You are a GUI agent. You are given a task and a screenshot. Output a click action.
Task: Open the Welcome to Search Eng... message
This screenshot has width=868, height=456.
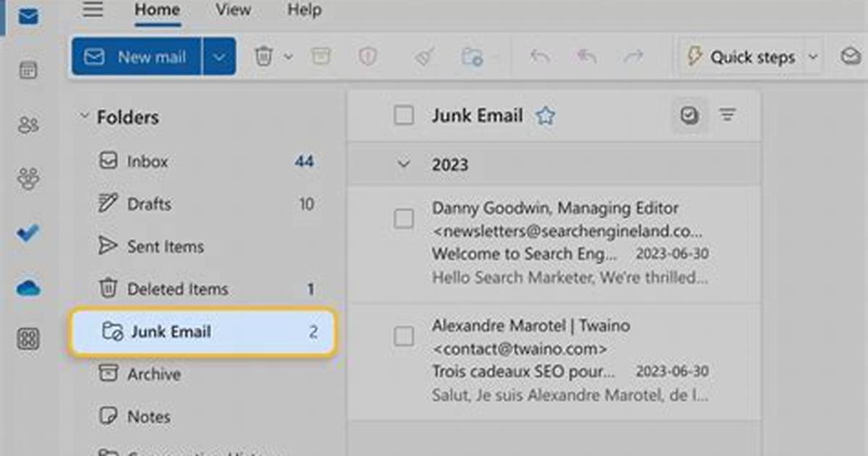[x=554, y=245]
